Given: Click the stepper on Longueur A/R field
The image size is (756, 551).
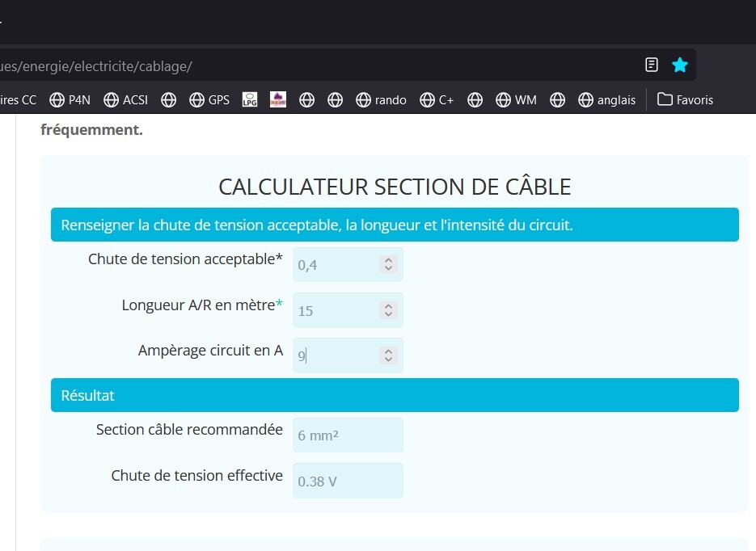Looking at the screenshot, I should (x=388, y=310).
